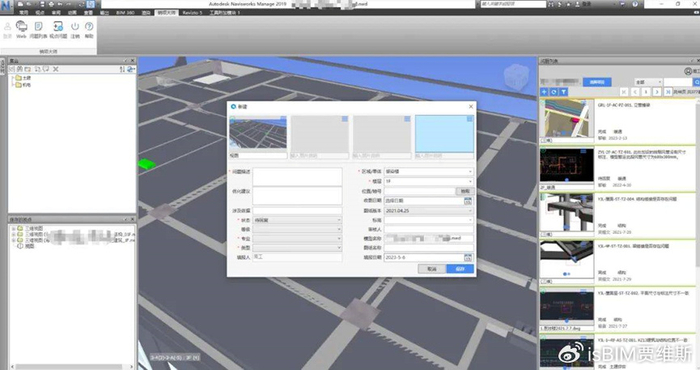Expand the second folder in Sets tree
700x370 pixels.
coord(12,84)
